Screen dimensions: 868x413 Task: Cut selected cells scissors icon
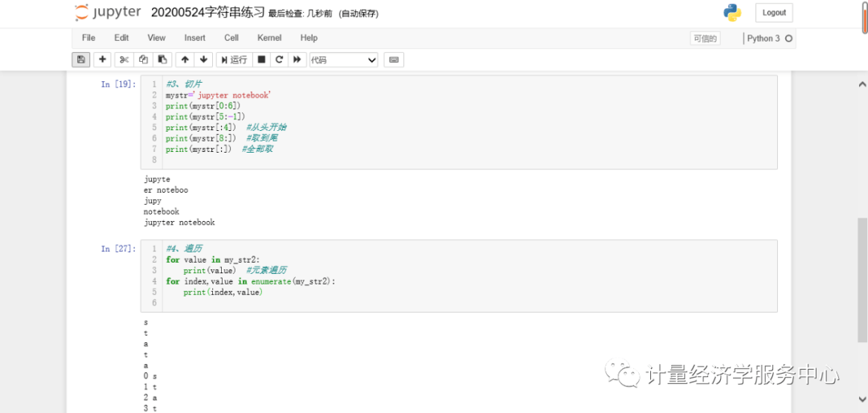click(124, 59)
